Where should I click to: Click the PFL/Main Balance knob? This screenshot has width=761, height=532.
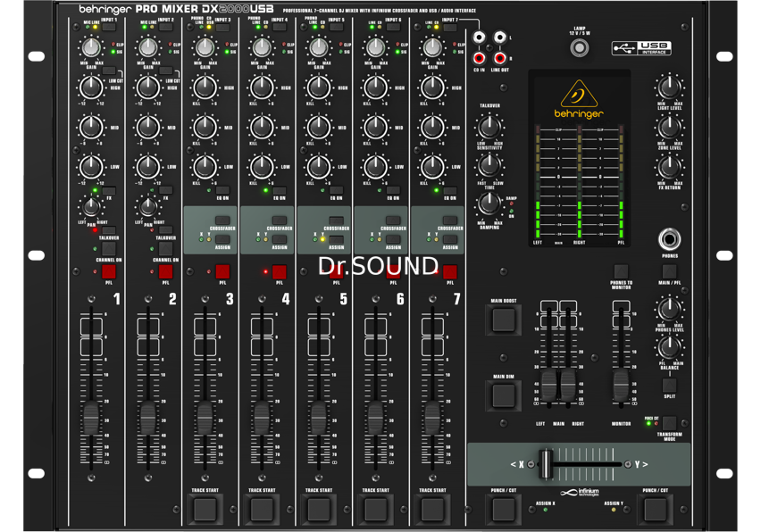pos(669,347)
